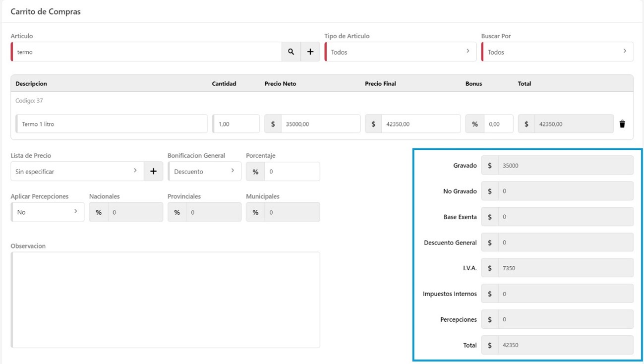The height and width of the screenshot is (364, 644).
Task: Open the Buscar Por dropdown
Action: point(557,52)
